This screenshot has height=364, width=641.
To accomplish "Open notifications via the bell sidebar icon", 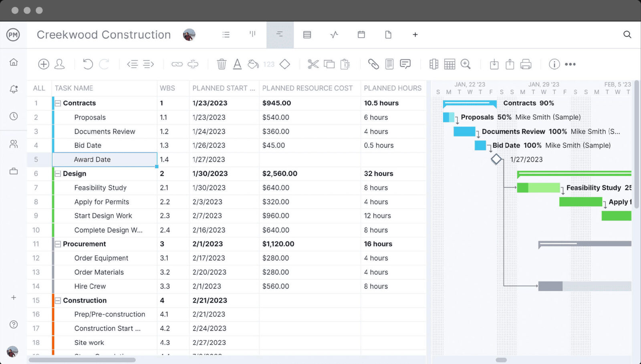I will [13, 89].
